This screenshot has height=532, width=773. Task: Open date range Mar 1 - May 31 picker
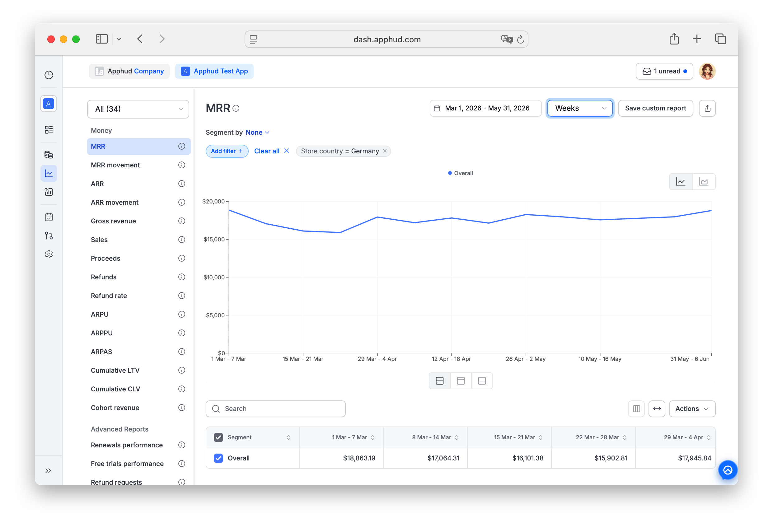pos(486,108)
